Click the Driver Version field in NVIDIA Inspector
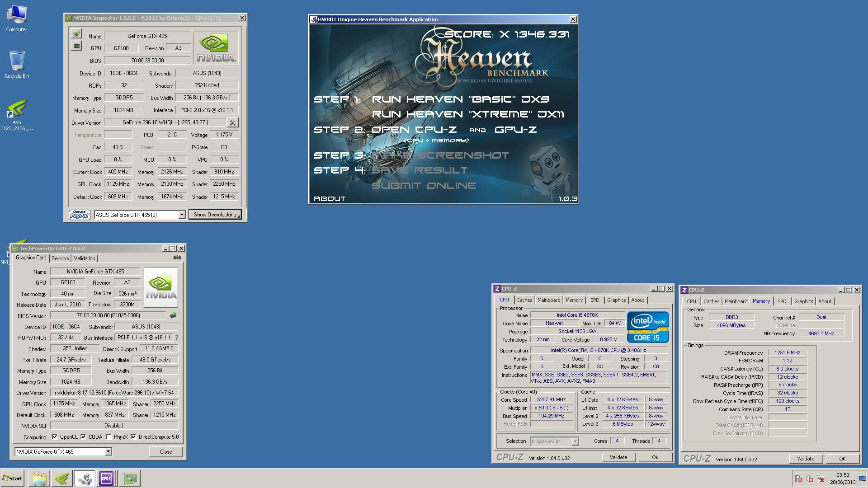 click(165, 122)
